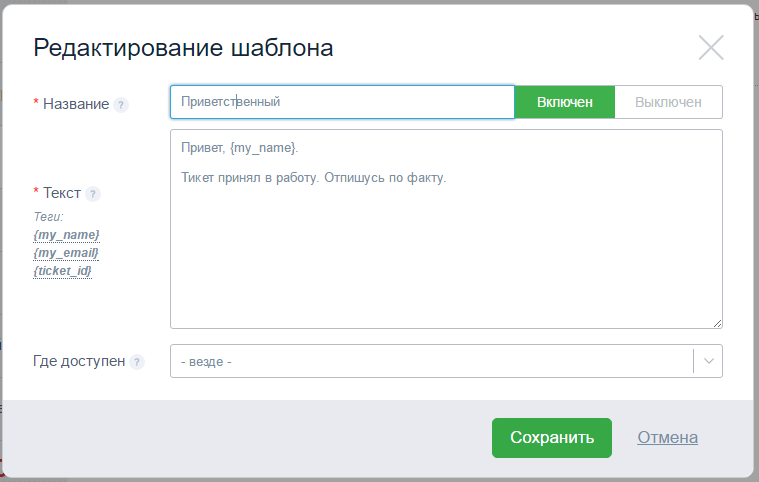Click the Текст field label
The image size is (759, 482).
tap(62, 193)
